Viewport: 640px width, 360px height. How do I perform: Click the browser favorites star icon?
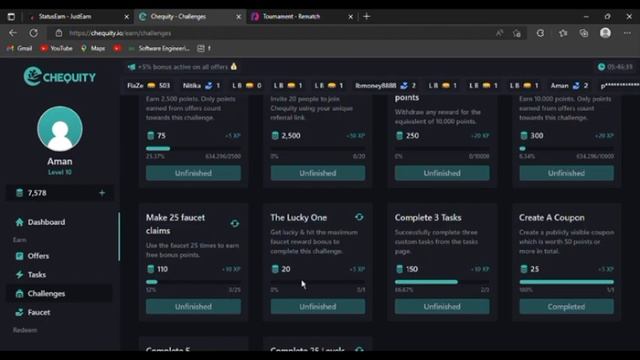pyautogui.click(x=563, y=33)
